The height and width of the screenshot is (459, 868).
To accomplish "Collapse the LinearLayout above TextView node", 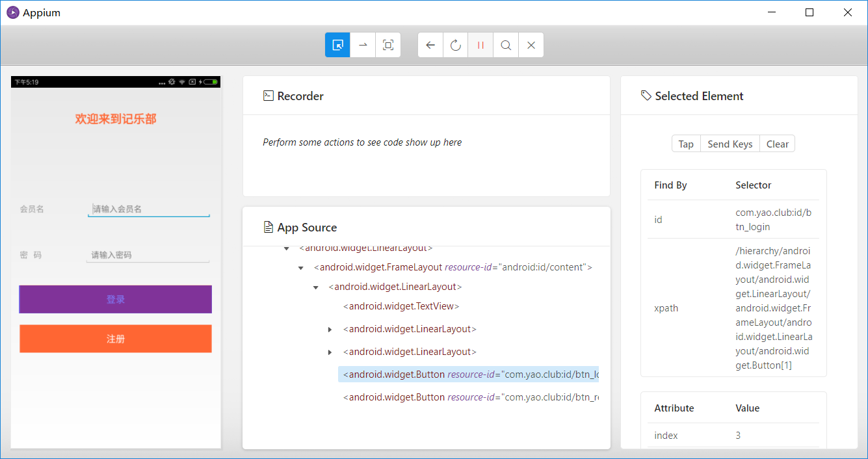I will [x=315, y=287].
